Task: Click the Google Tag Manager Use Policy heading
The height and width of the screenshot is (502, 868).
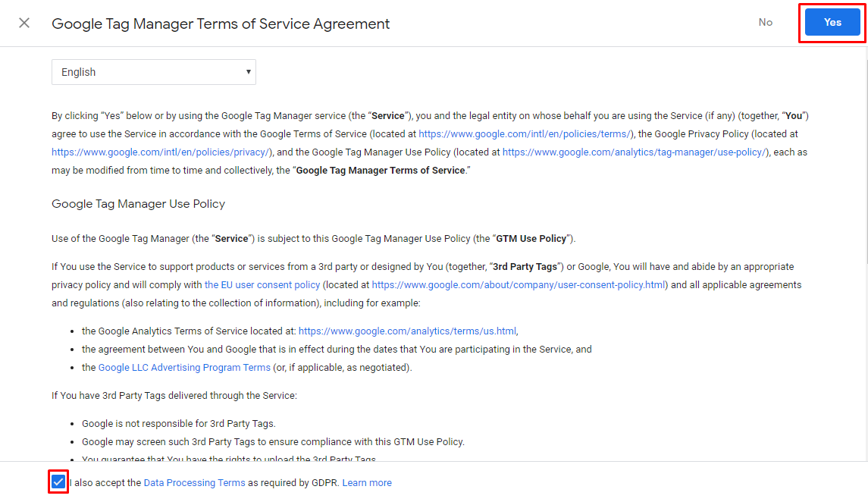Action: click(x=138, y=203)
